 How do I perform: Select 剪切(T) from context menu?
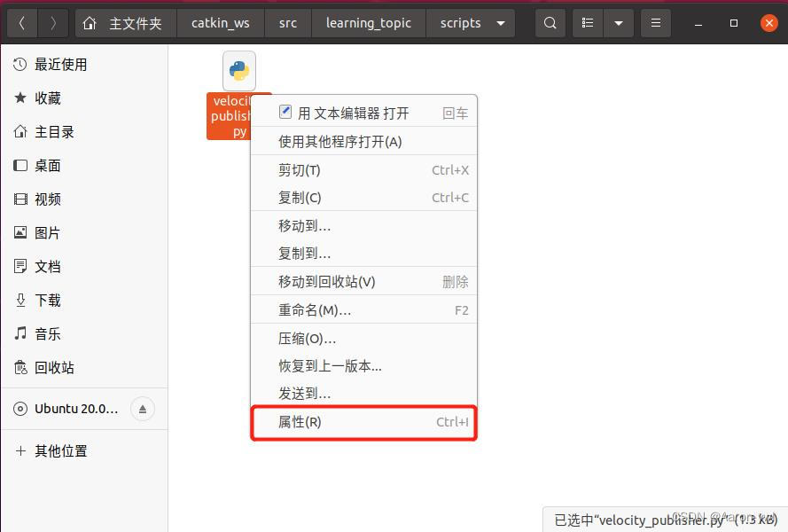[363, 170]
